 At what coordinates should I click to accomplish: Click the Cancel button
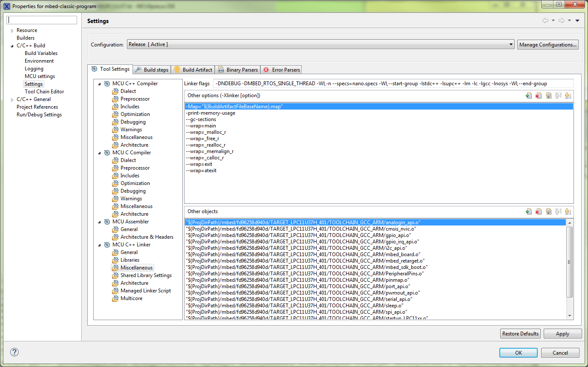560,353
